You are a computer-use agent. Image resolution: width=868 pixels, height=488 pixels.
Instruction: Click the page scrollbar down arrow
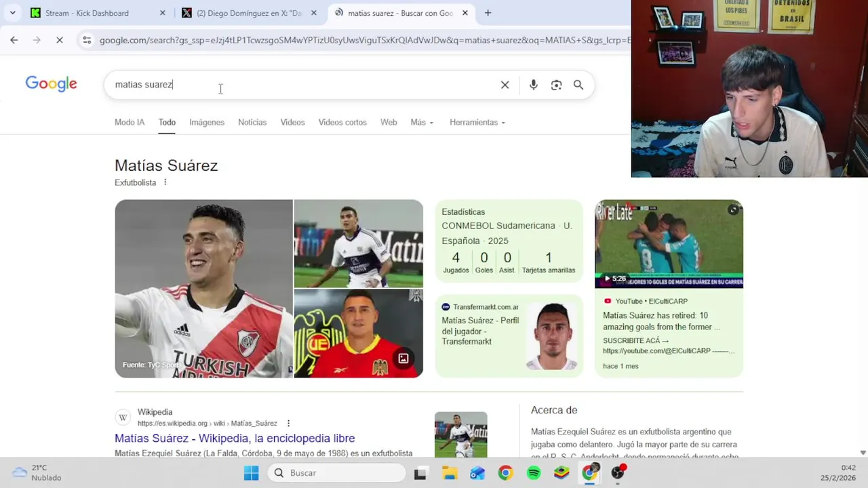pos(863,453)
